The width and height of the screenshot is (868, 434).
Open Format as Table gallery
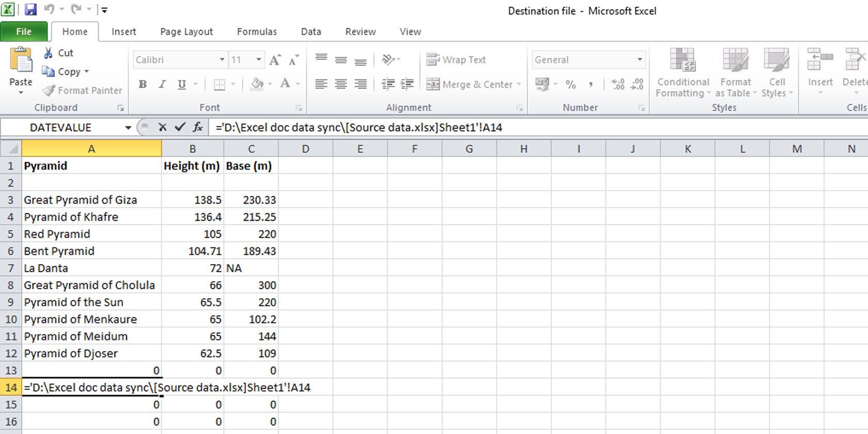tap(736, 73)
